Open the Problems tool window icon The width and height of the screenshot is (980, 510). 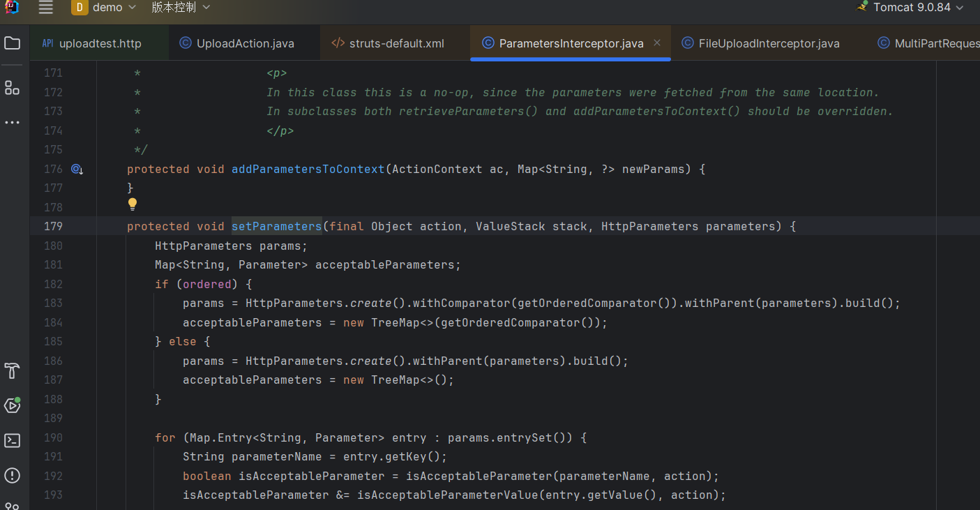12,476
